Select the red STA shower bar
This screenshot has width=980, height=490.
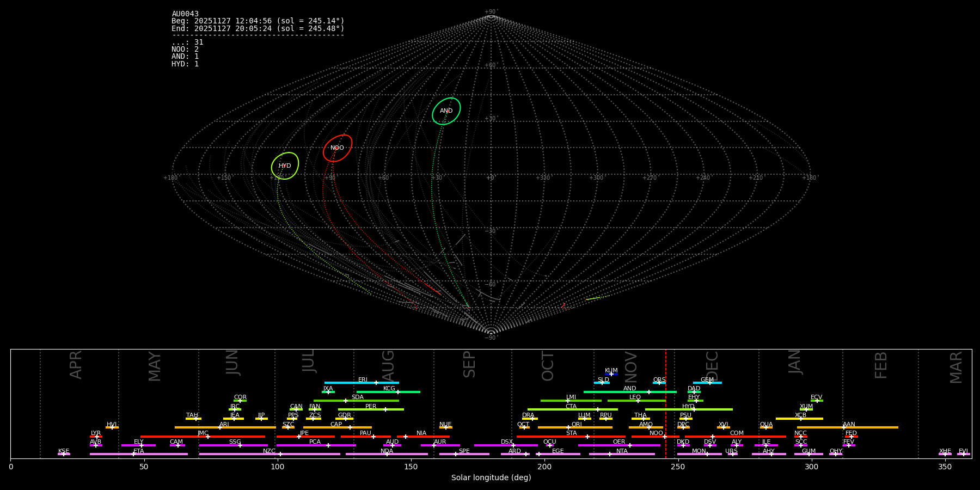571,437
